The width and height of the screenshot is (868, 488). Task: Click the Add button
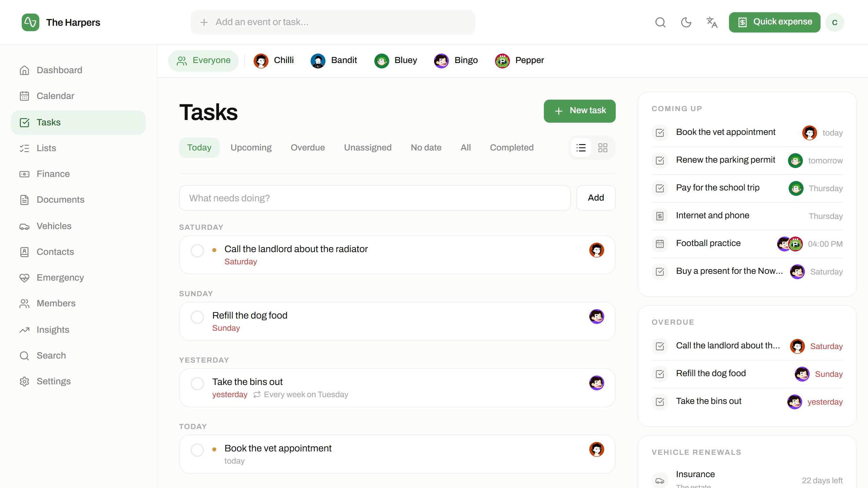pos(596,198)
